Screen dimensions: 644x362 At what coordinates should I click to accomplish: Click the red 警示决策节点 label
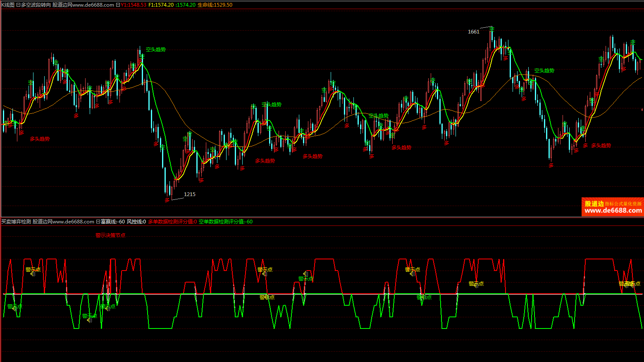pyautogui.click(x=110, y=235)
